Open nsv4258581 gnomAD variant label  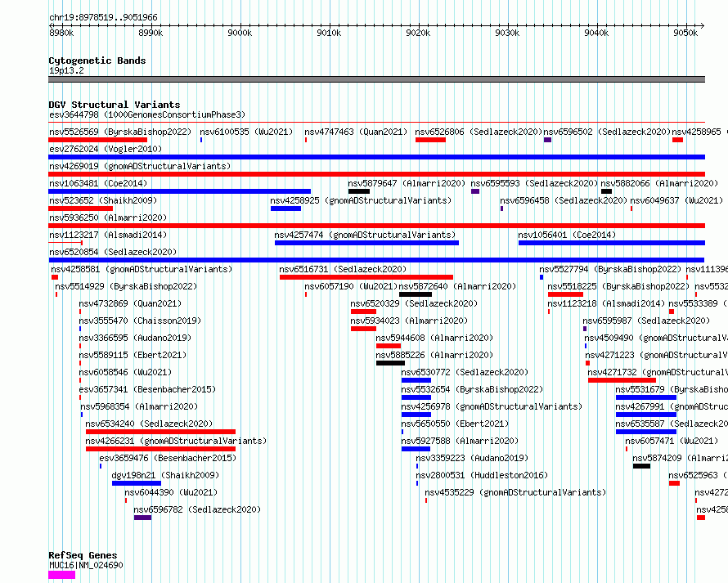pos(142,269)
